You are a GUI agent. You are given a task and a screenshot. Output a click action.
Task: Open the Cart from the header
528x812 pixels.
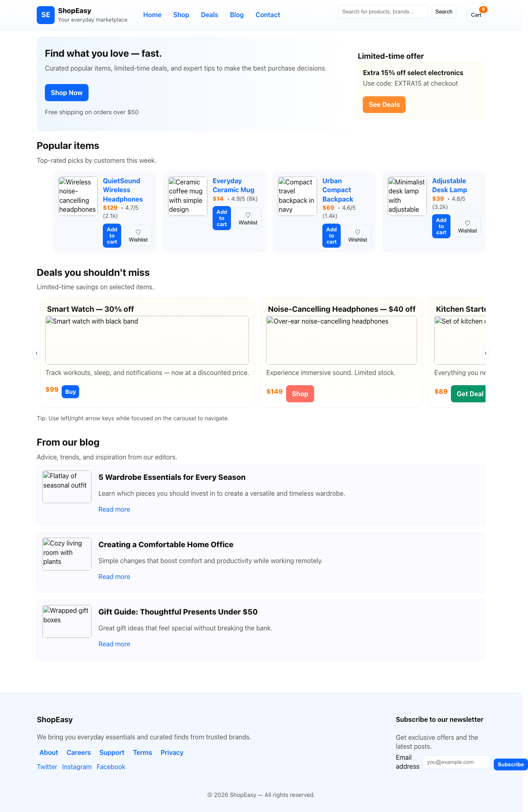pyautogui.click(x=475, y=15)
